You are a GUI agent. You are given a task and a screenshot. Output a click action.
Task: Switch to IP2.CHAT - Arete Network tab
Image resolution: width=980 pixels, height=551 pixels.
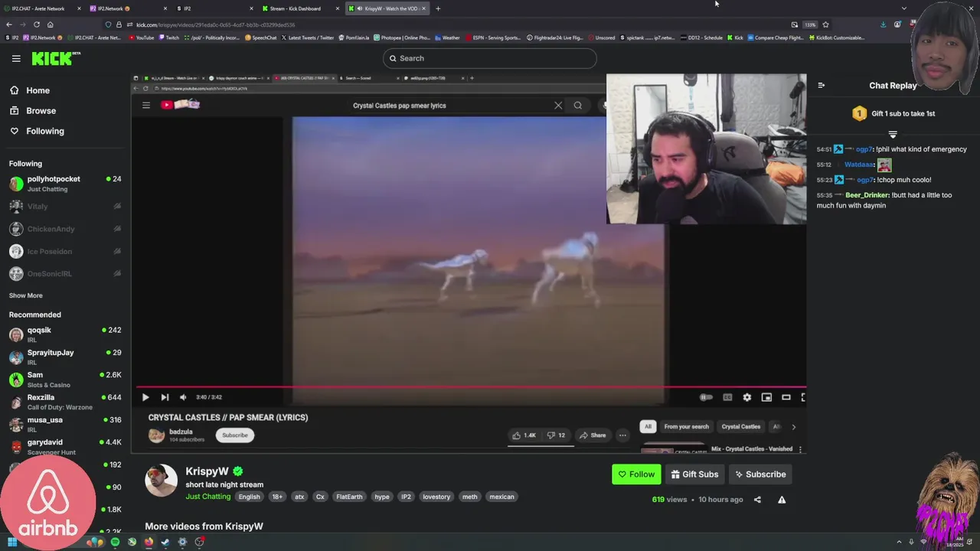tap(42, 8)
